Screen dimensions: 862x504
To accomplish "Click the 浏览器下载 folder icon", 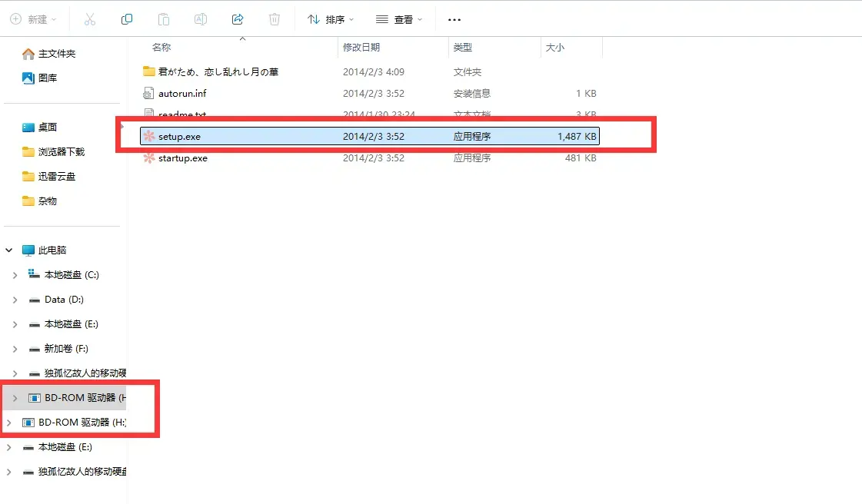I will [x=28, y=151].
